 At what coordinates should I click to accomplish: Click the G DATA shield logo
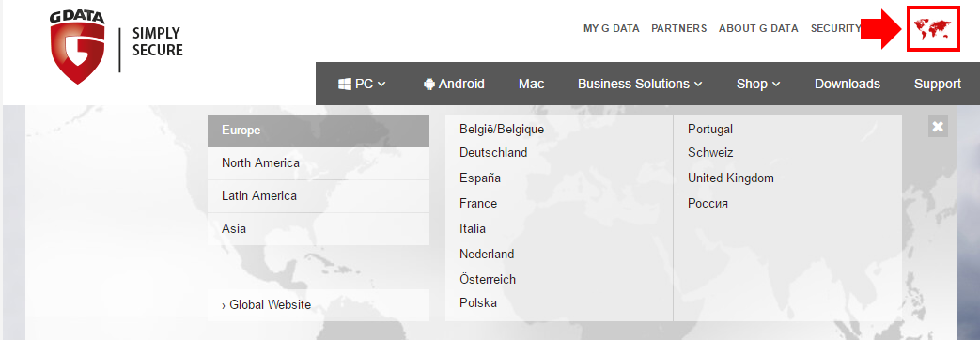77,48
